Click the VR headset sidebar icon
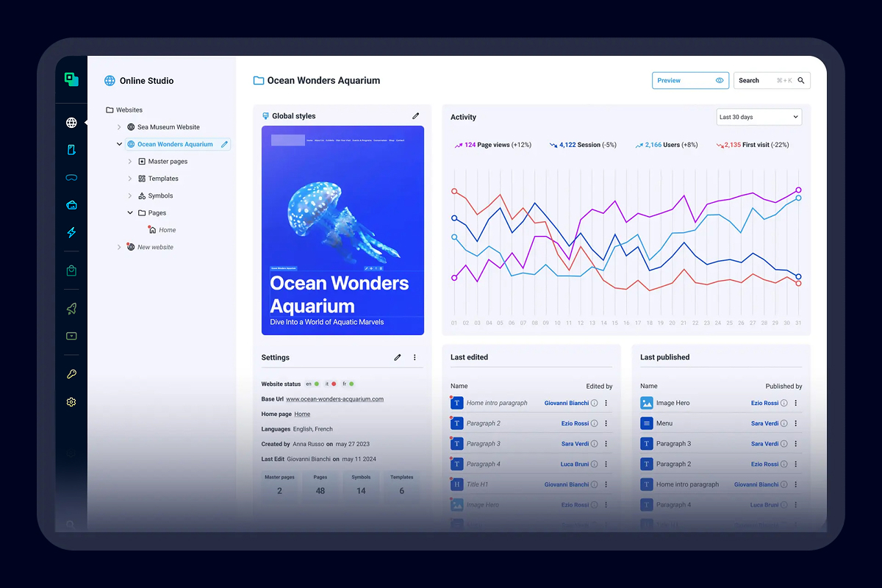 [x=71, y=178]
